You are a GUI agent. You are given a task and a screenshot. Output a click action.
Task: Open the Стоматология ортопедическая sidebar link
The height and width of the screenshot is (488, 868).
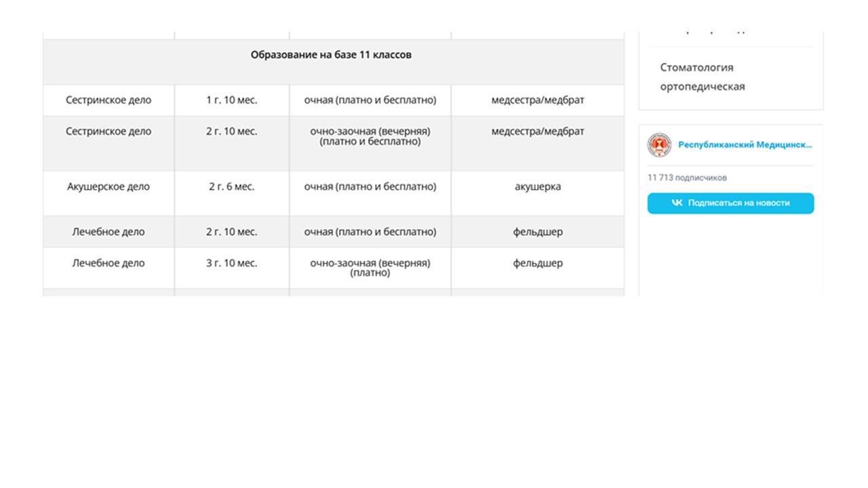click(702, 77)
